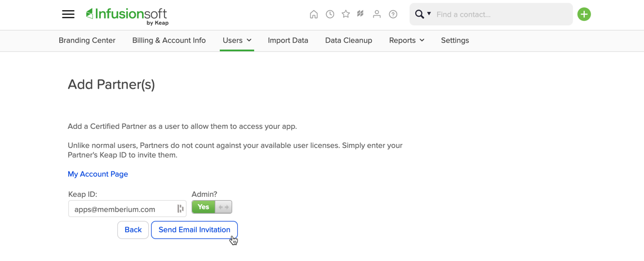Open Billing & Account Info tab

point(169,40)
